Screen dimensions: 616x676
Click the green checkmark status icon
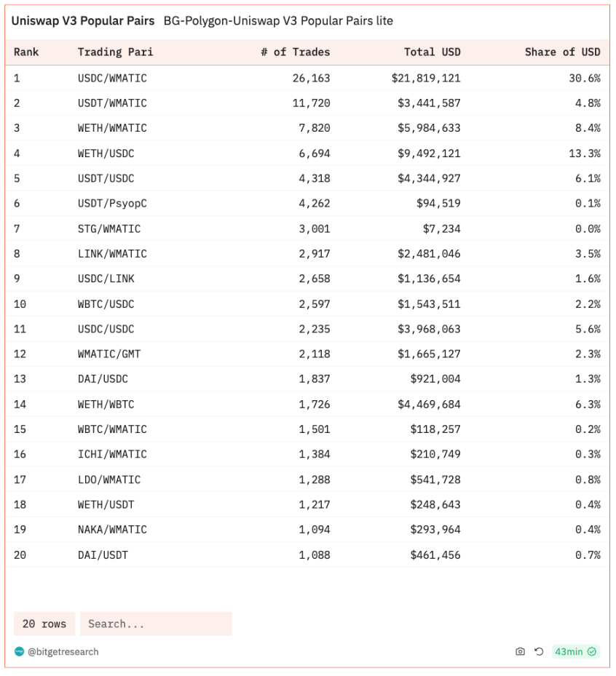(592, 651)
